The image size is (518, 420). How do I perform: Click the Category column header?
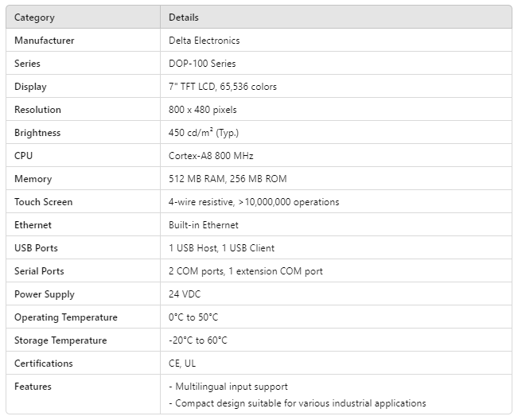point(34,17)
